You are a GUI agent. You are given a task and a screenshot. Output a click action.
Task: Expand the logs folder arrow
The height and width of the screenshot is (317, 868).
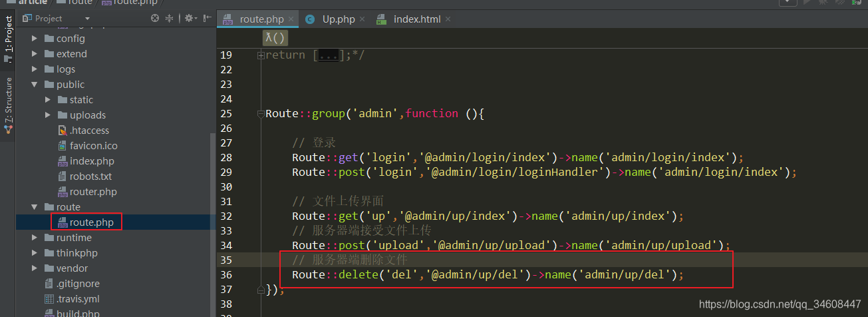[x=35, y=69]
